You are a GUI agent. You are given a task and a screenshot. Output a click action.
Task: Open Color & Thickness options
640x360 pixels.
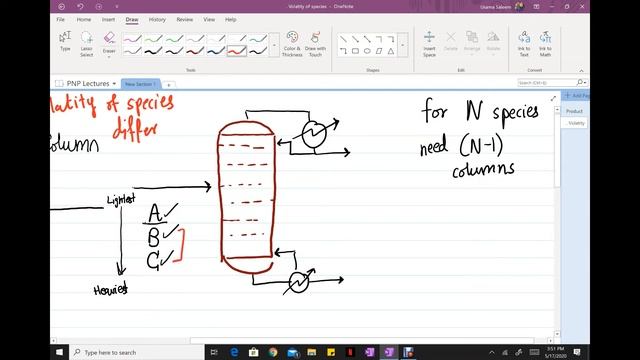tap(292, 44)
